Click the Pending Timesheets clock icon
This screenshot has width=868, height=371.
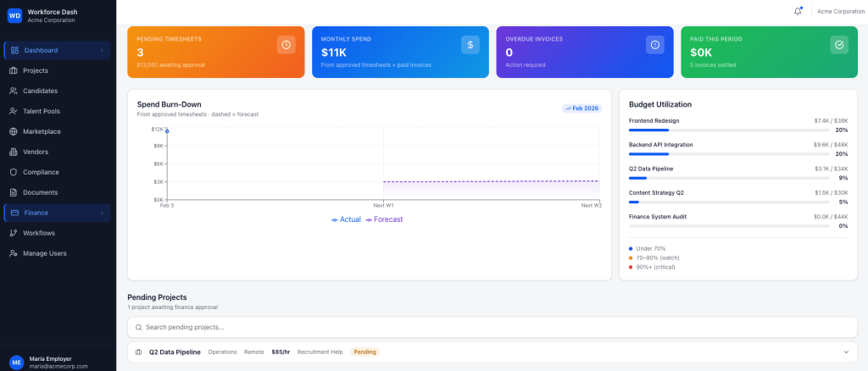(286, 45)
